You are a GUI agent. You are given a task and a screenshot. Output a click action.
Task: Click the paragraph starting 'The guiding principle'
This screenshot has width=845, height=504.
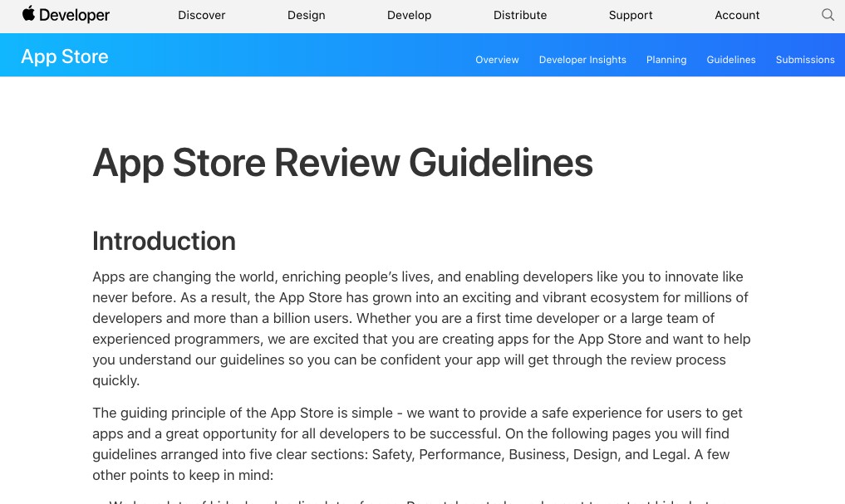(x=418, y=443)
